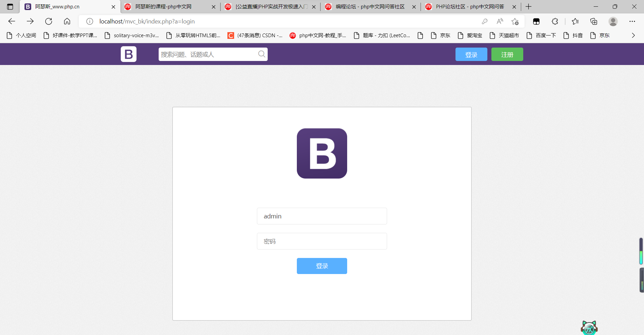Screen dimensions: 644x335
Task: Close the 编程论坛 tab
Action: coord(414,7)
